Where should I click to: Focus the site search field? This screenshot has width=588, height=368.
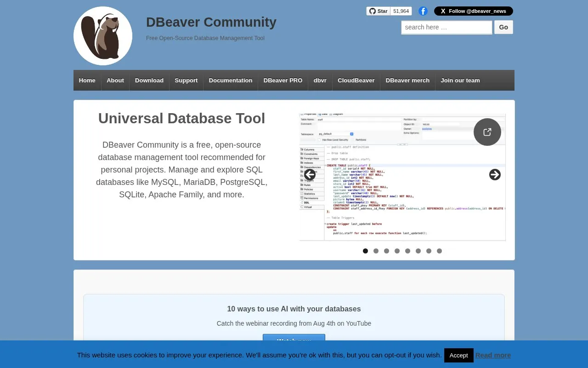click(x=447, y=27)
